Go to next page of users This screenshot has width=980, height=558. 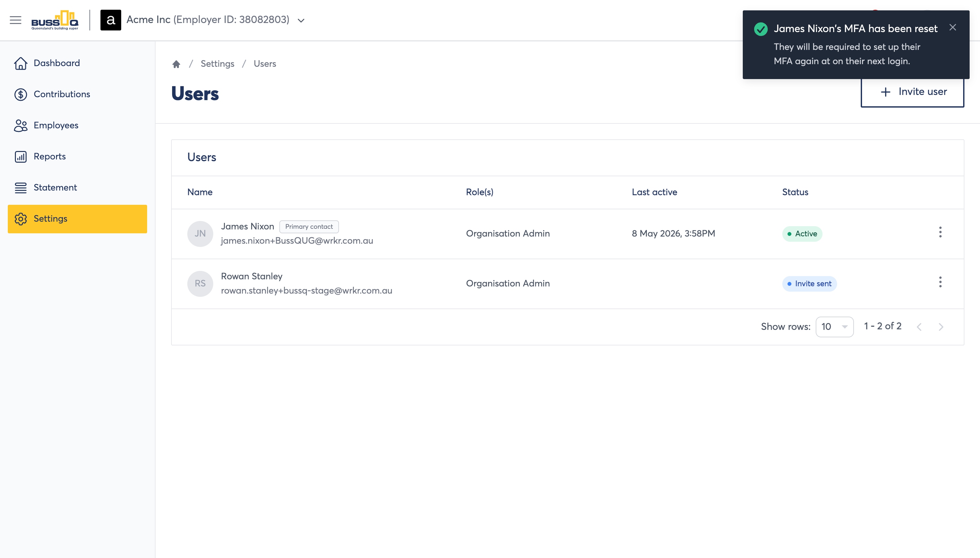(x=940, y=327)
